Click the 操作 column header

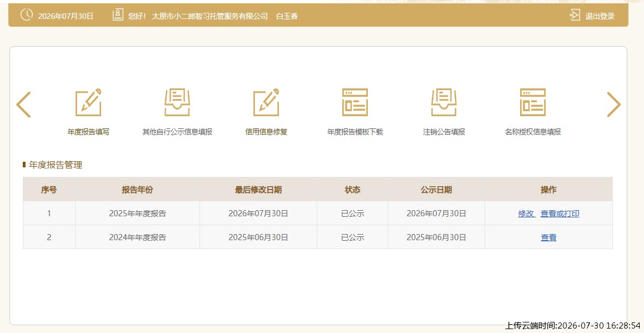pyautogui.click(x=548, y=190)
